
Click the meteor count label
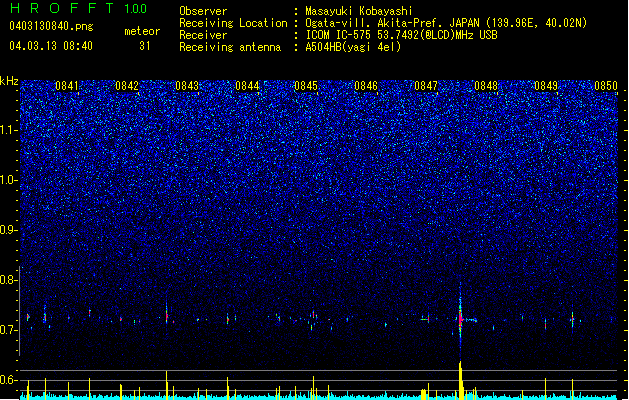click(x=142, y=31)
